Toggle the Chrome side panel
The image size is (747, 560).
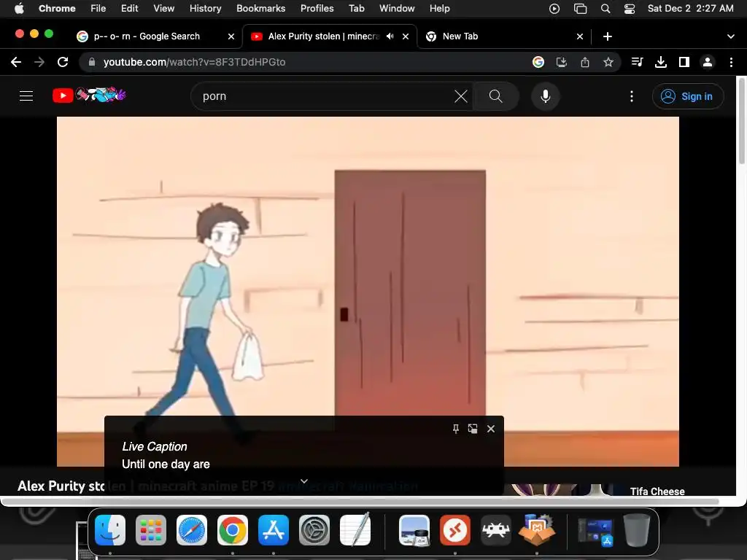[x=684, y=62]
